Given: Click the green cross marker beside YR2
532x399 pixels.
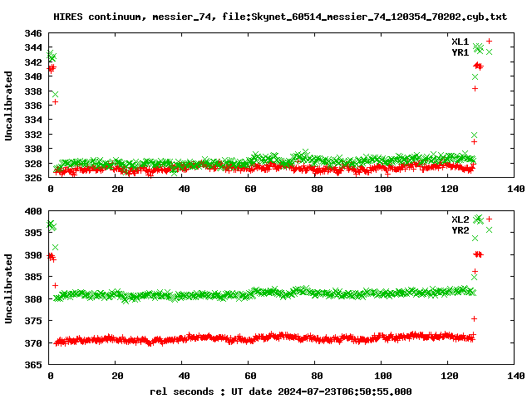Looking at the screenshot, I should pos(489,230).
